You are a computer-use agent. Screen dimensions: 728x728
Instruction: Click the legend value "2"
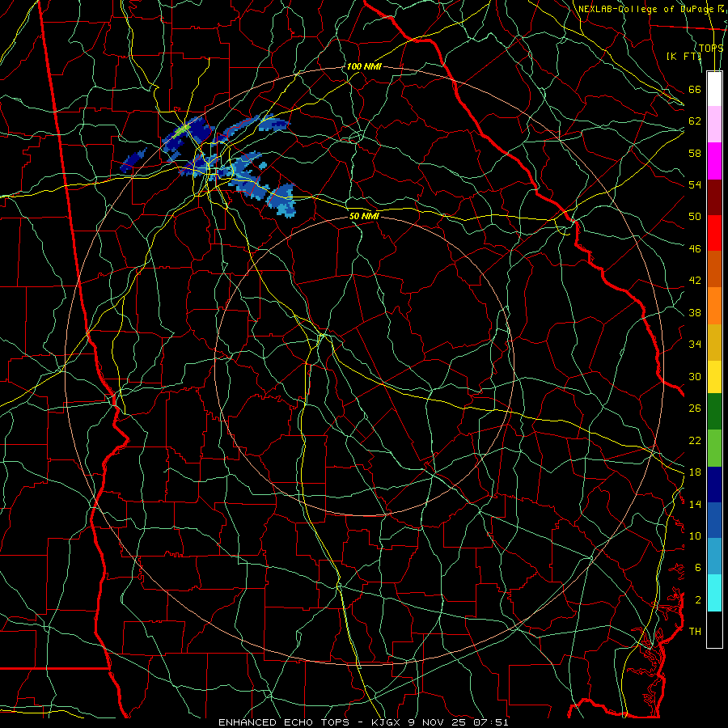click(x=698, y=599)
